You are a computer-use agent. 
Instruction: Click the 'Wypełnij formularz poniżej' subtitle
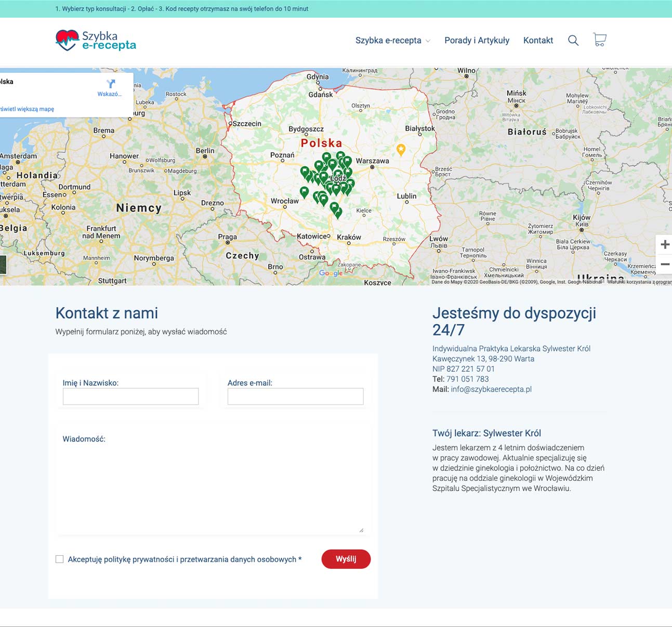coord(141,332)
